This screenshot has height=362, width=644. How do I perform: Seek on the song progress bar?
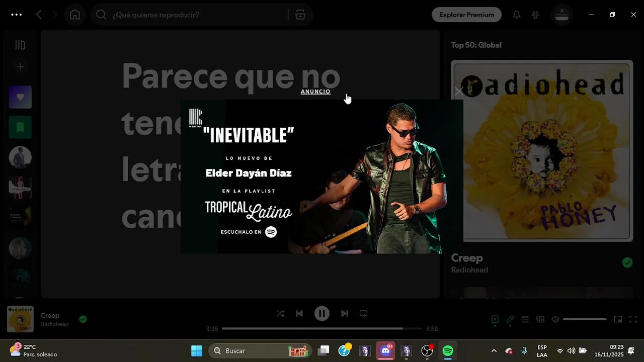[x=321, y=328]
